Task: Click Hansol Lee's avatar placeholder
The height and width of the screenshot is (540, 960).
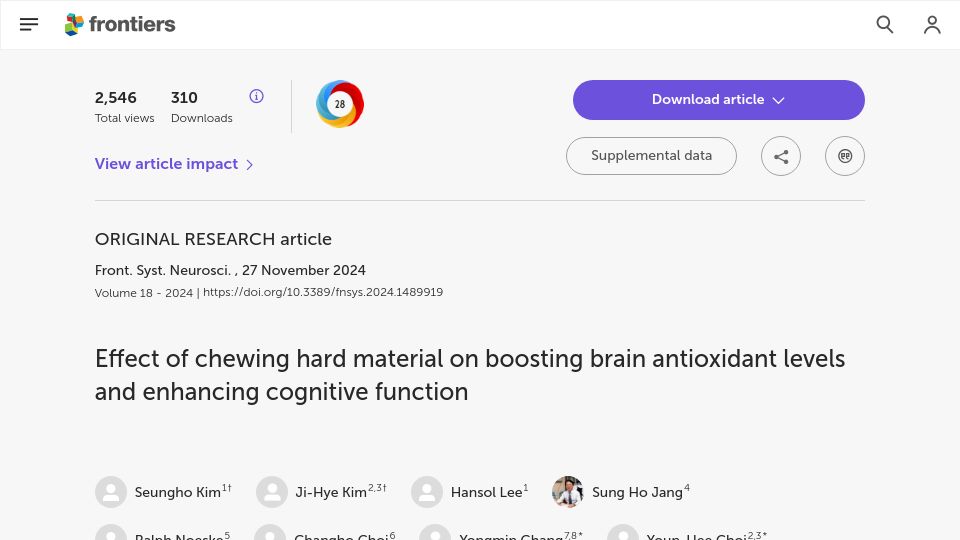Action: tap(427, 492)
